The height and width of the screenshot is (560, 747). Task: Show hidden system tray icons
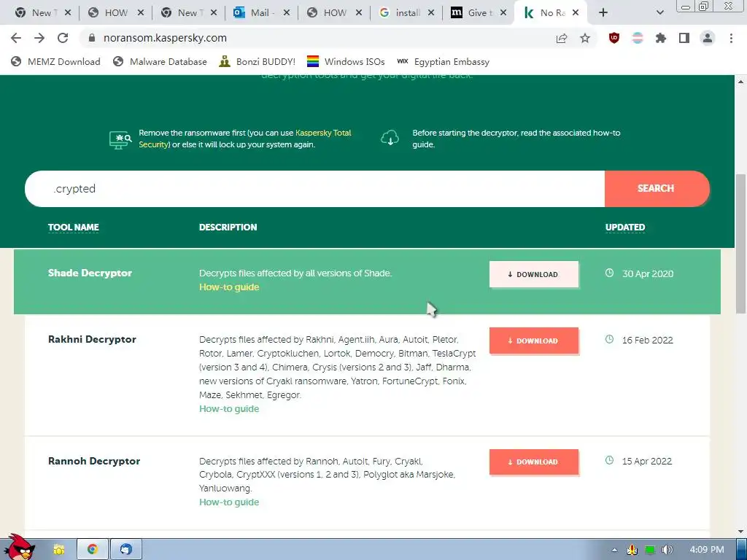tap(614, 550)
